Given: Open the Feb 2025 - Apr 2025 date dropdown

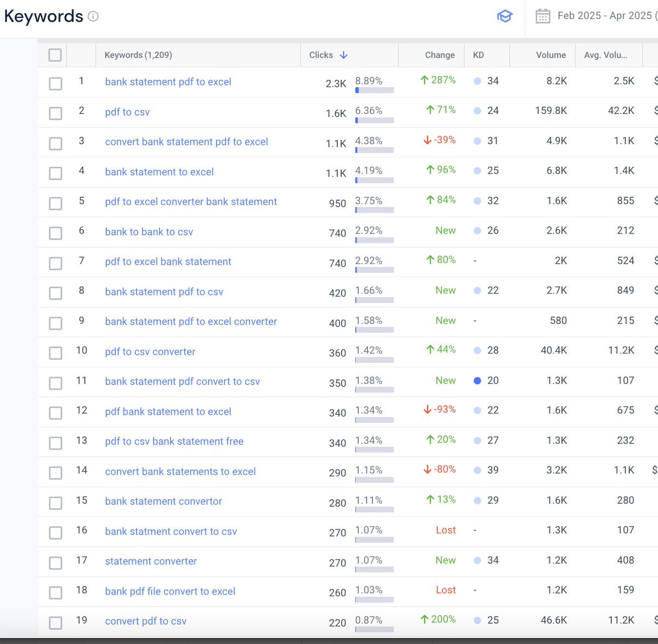Looking at the screenshot, I should coord(606,16).
